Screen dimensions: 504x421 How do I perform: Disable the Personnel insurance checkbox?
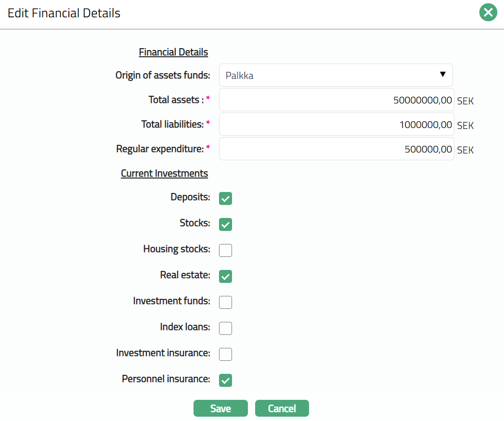pos(225,380)
